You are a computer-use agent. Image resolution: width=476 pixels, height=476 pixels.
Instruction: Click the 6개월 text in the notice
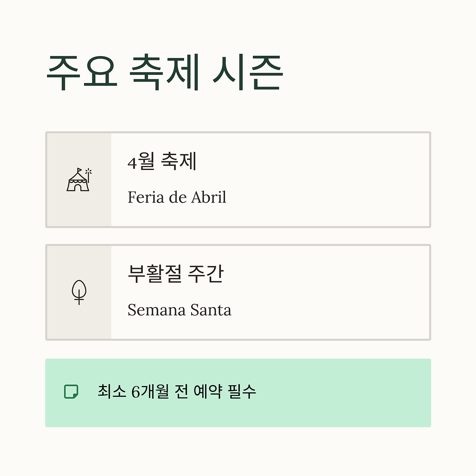tap(150, 391)
